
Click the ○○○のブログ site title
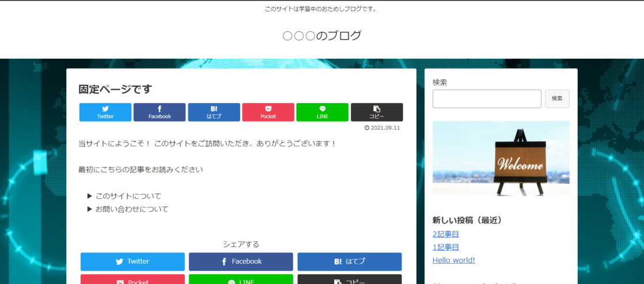pyautogui.click(x=322, y=36)
